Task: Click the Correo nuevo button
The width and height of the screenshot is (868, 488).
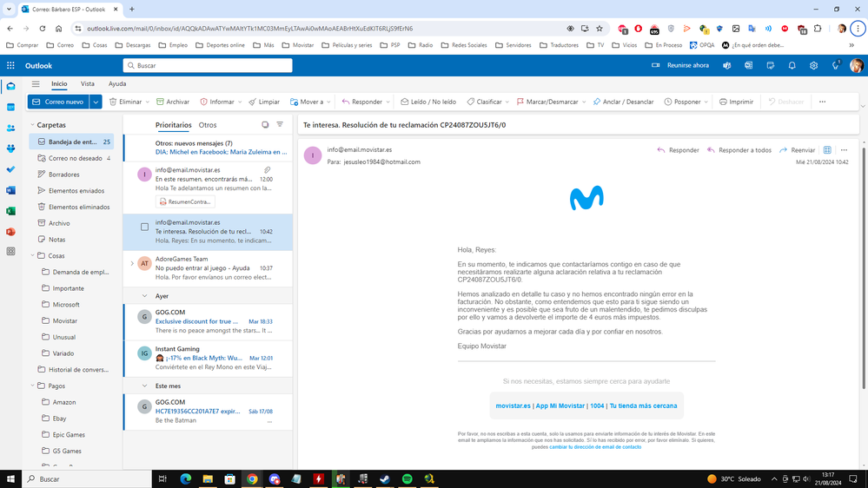Action: (x=59, y=102)
